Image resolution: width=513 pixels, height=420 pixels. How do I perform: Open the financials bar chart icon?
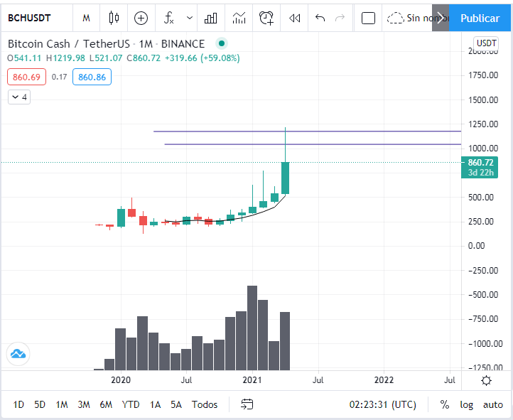(211, 18)
